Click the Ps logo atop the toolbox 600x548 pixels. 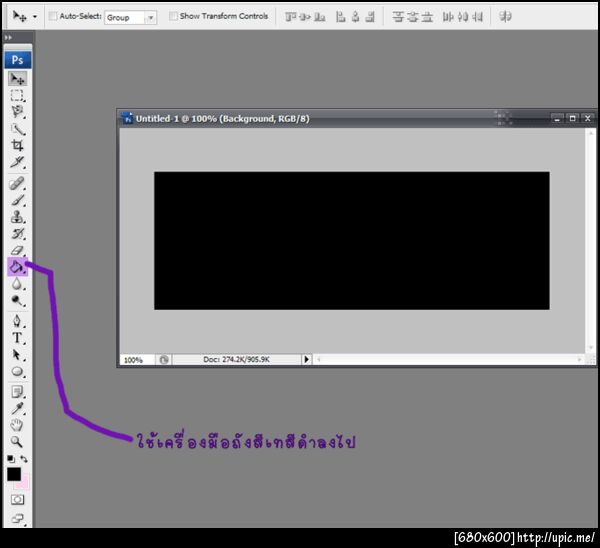coord(18,60)
